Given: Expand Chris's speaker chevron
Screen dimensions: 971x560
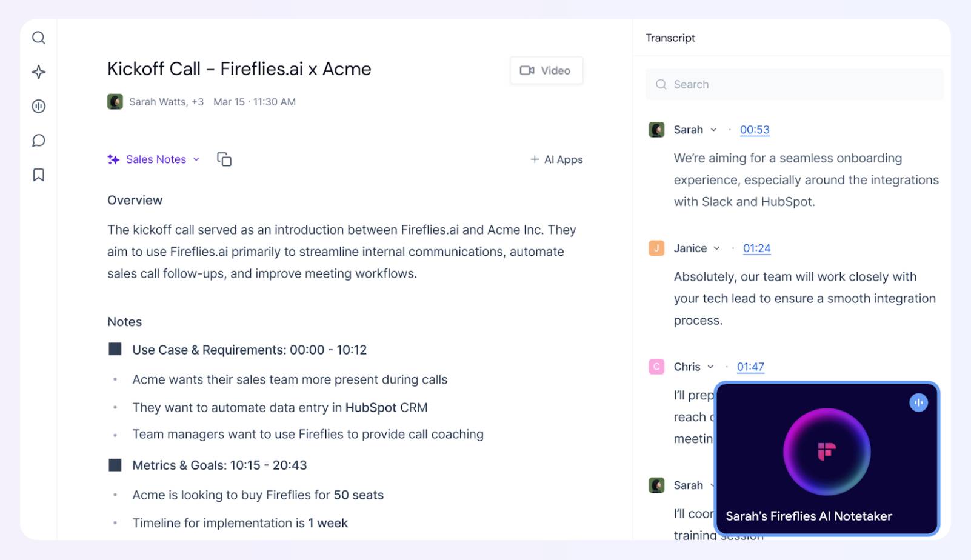Looking at the screenshot, I should click(x=710, y=367).
